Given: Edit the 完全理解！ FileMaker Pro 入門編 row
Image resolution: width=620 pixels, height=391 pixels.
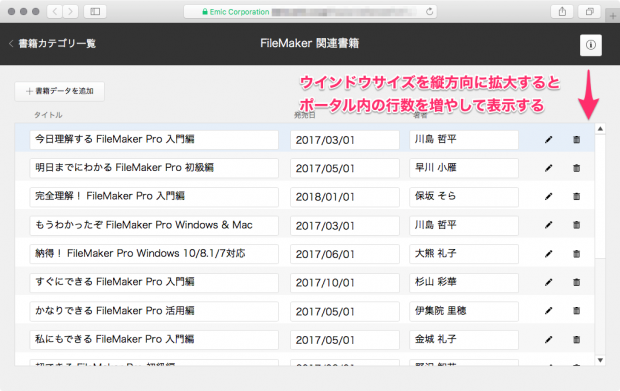Looking at the screenshot, I should pyautogui.click(x=548, y=196).
